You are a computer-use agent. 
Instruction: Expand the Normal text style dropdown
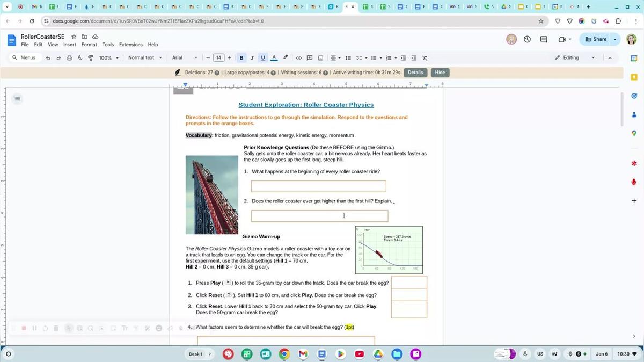144,58
